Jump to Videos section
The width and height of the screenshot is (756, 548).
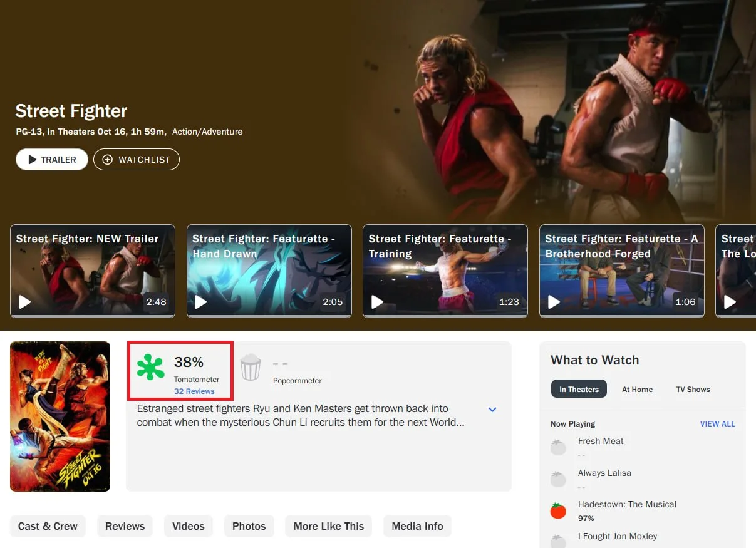[x=189, y=526]
